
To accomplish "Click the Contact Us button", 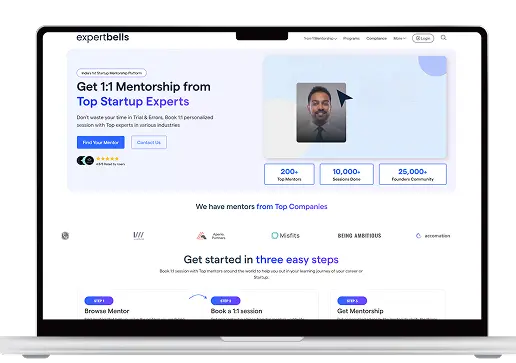I will (149, 142).
